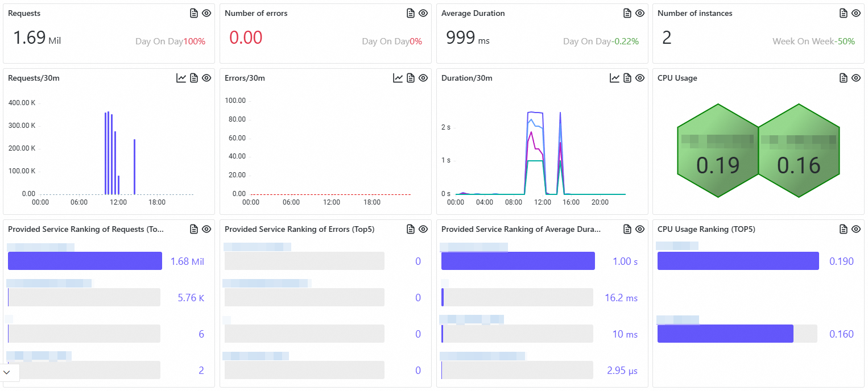868x391 pixels.
Task: Open document icon on Errors/30m panel
Action: pyautogui.click(x=411, y=78)
